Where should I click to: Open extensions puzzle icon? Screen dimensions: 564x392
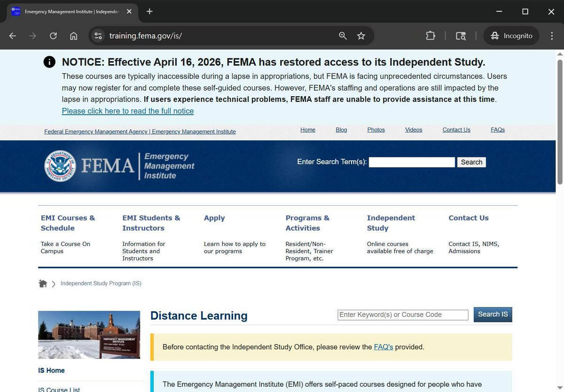point(431,36)
